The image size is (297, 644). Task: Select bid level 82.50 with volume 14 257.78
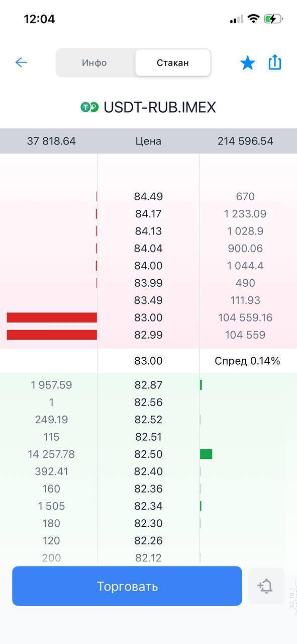[x=148, y=454]
